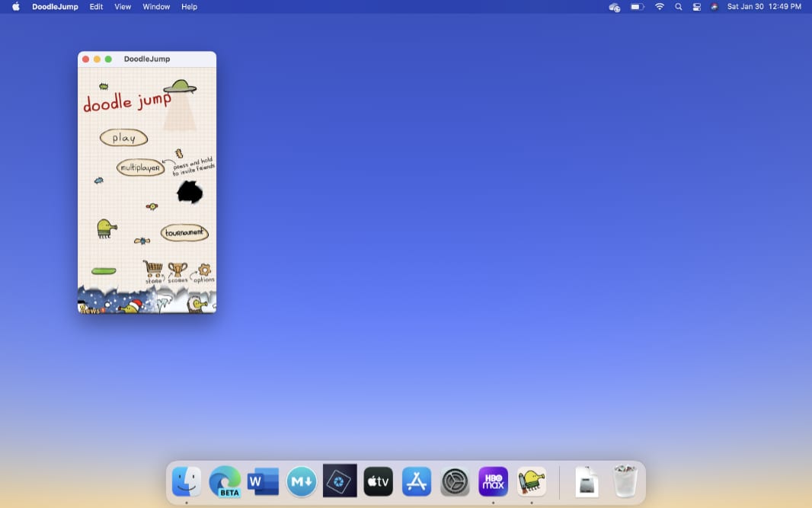
Task: Click the Doodler character on the left
Action: [x=106, y=228]
